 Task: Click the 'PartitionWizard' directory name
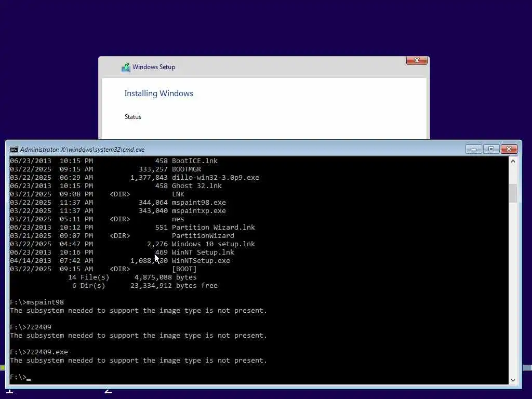(x=203, y=235)
